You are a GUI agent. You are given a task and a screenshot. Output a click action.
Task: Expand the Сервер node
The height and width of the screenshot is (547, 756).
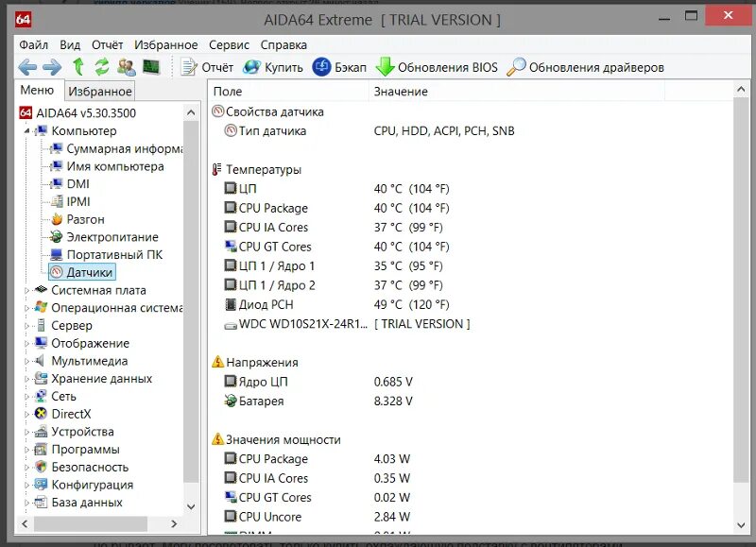pyautogui.click(x=27, y=326)
